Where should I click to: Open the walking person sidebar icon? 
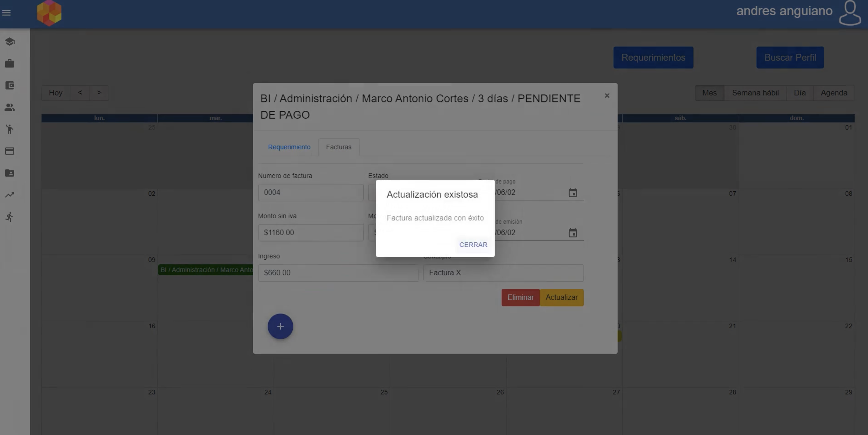(x=9, y=129)
